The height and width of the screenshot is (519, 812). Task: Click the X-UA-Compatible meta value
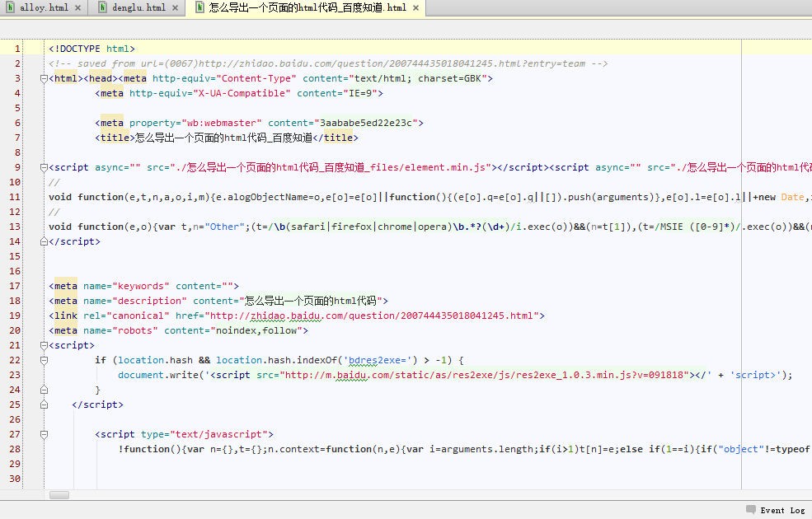(242, 93)
